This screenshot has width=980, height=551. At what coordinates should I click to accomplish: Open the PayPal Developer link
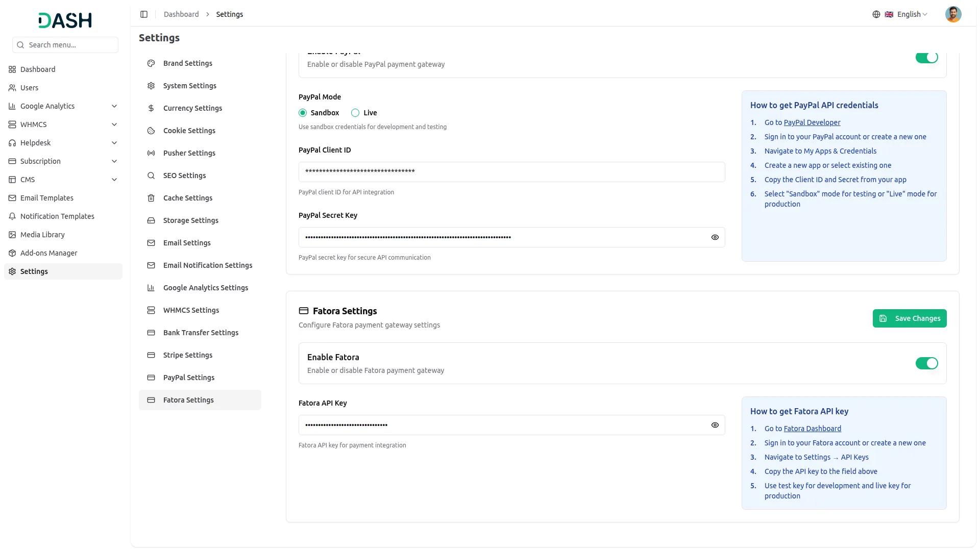click(812, 122)
